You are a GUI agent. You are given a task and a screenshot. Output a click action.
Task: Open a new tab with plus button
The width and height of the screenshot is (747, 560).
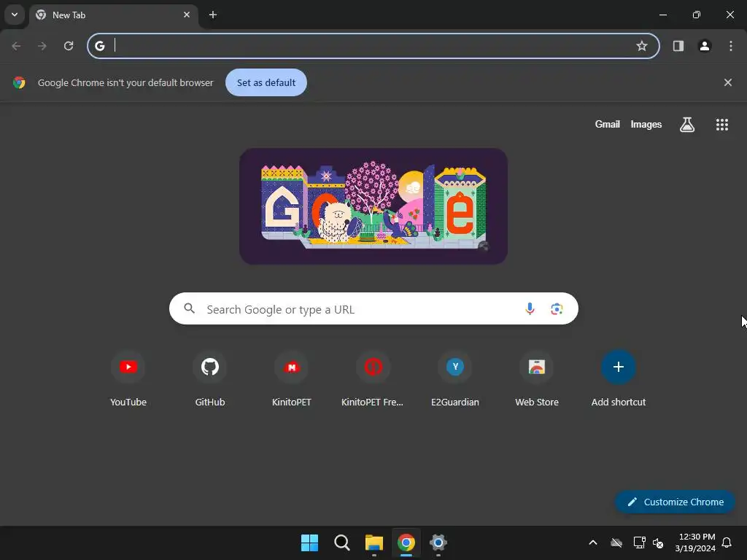213,15
